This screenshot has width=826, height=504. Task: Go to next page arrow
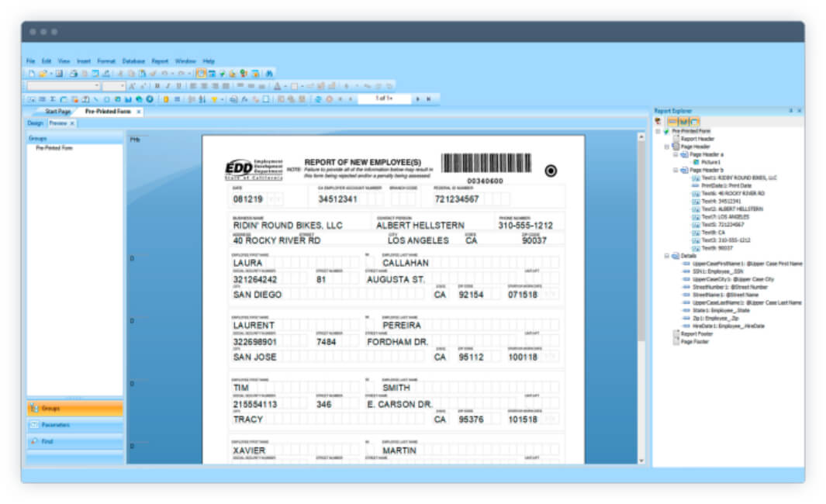(418, 99)
